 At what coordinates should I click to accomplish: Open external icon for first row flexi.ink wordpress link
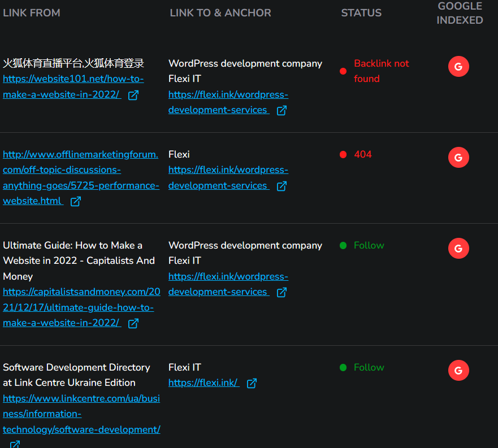[x=282, y=111]
